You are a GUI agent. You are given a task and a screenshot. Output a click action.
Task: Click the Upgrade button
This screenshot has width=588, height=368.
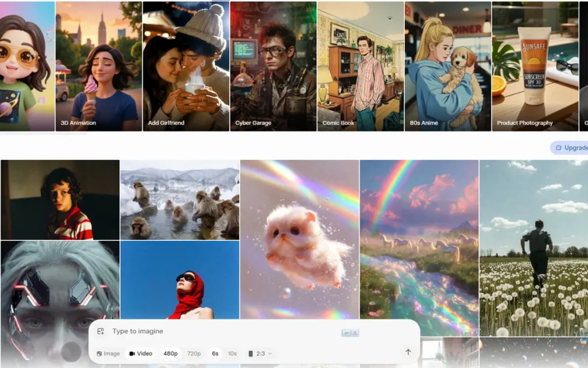pos(573,148)
